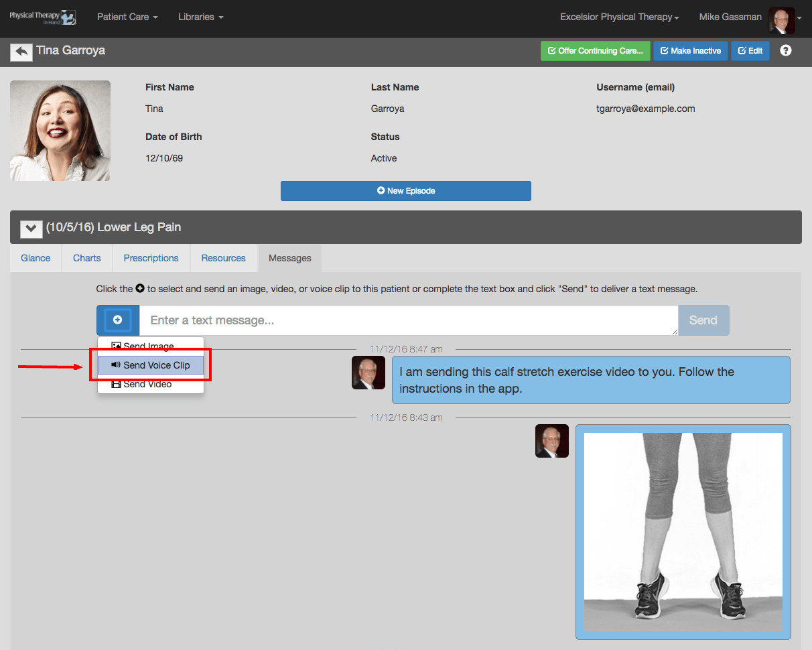The height and width of the screenshot is (650, 812).
Task: Click Mike Gassman's avatar in the top bar
Action: [x=782, y=20]
